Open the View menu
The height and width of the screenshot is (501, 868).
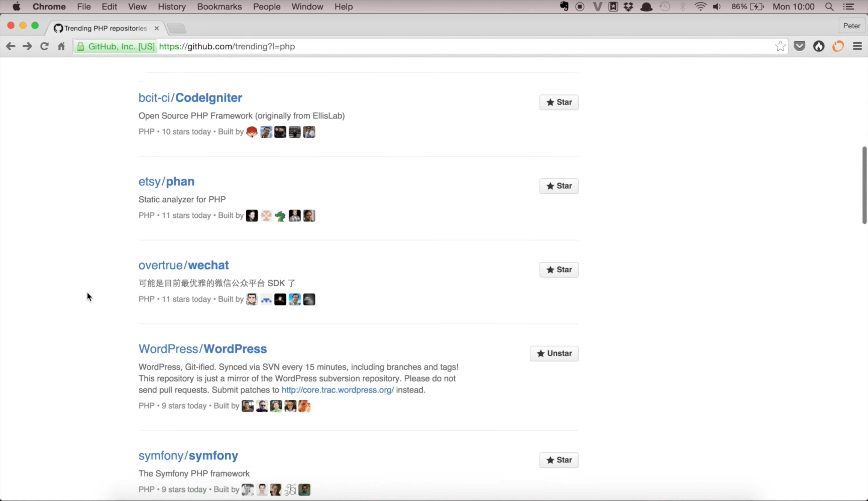pyautogui.click(x=137, y=7)
